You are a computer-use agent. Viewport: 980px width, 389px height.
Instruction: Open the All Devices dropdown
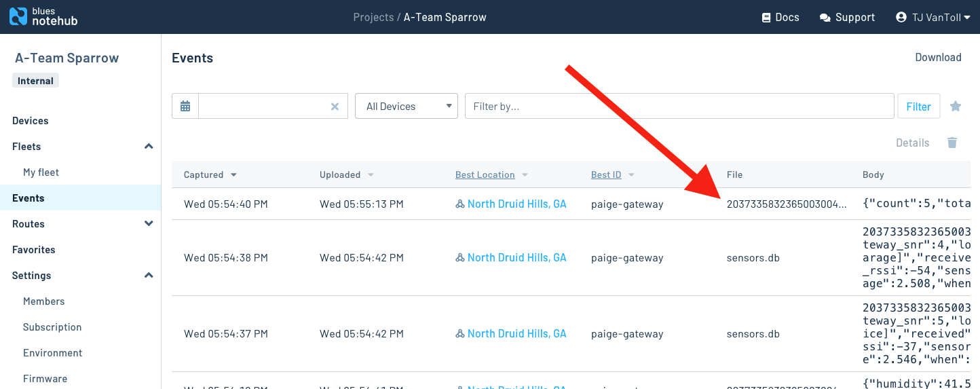coord(407,106)
